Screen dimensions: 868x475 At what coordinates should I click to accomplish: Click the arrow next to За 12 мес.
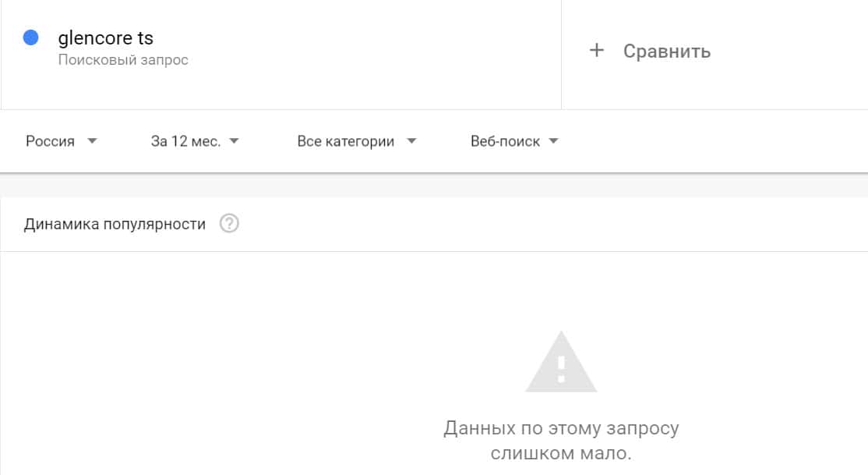pos(235,141)
